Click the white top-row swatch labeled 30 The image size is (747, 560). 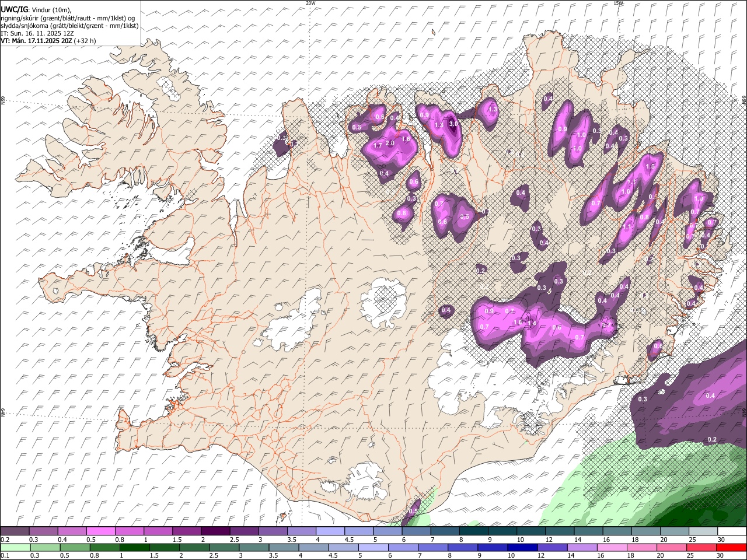tap(731, 531)
